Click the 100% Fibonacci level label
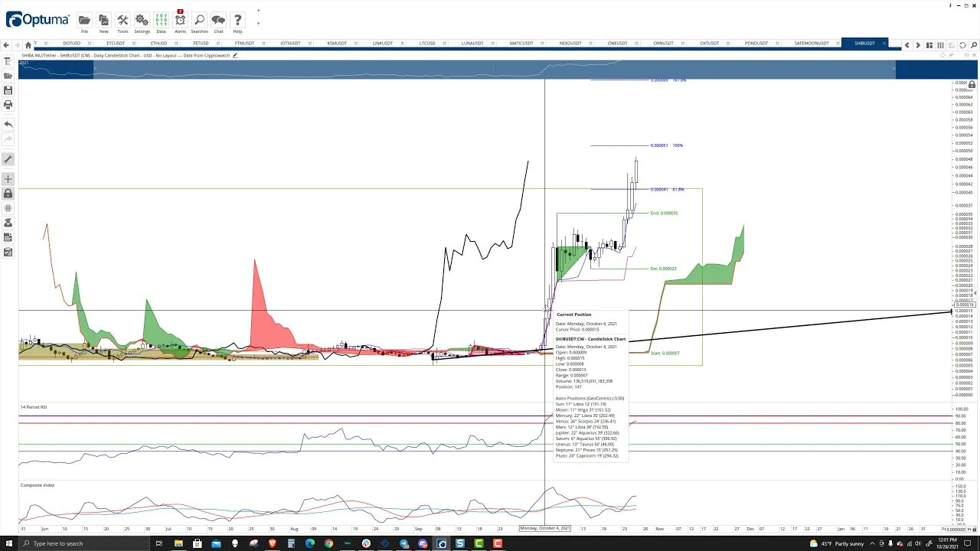The height and width of the screenshot is (551, 980). [667, 145]
